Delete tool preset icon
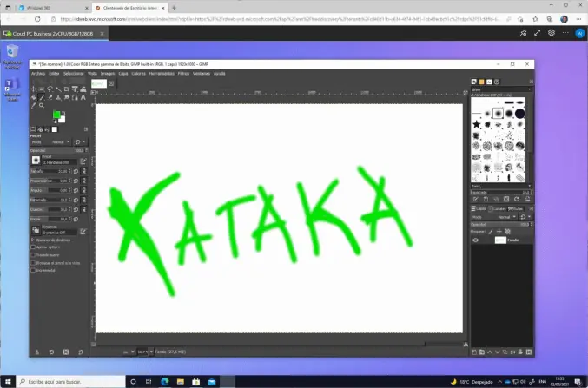Image resolution: width=588 pixels, height=388 pixels. point(66,352)
